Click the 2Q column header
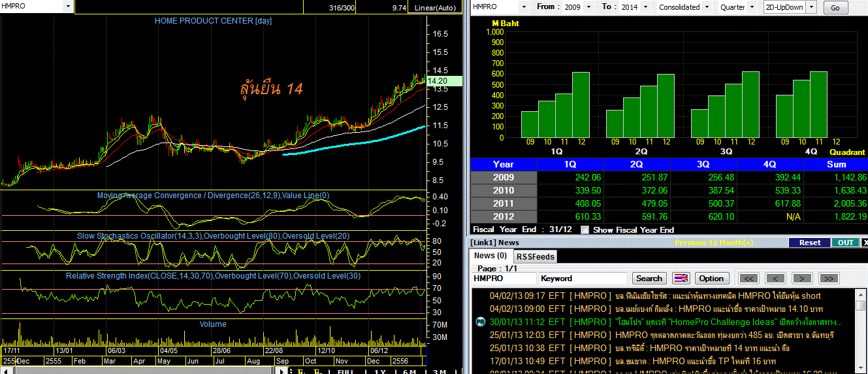The height and width of the screenshot is (374, 868). click(x=637, y=164)
